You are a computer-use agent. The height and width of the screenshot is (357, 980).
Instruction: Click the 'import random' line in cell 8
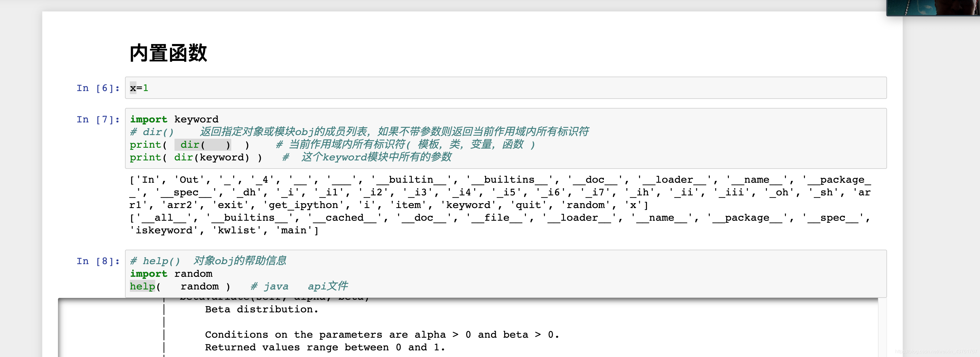point(171,274)
